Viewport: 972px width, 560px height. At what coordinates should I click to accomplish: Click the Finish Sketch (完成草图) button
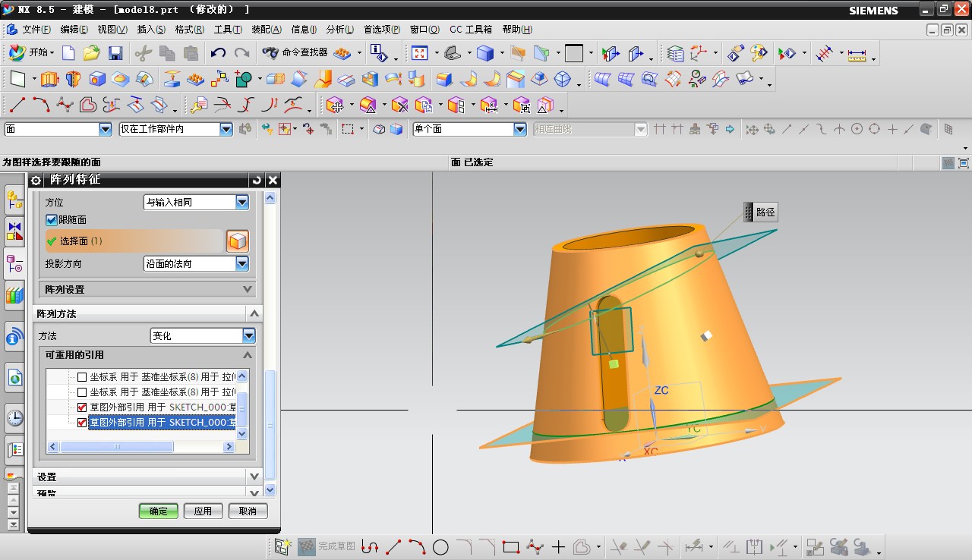pyautogui.click(x=327, y=546)
